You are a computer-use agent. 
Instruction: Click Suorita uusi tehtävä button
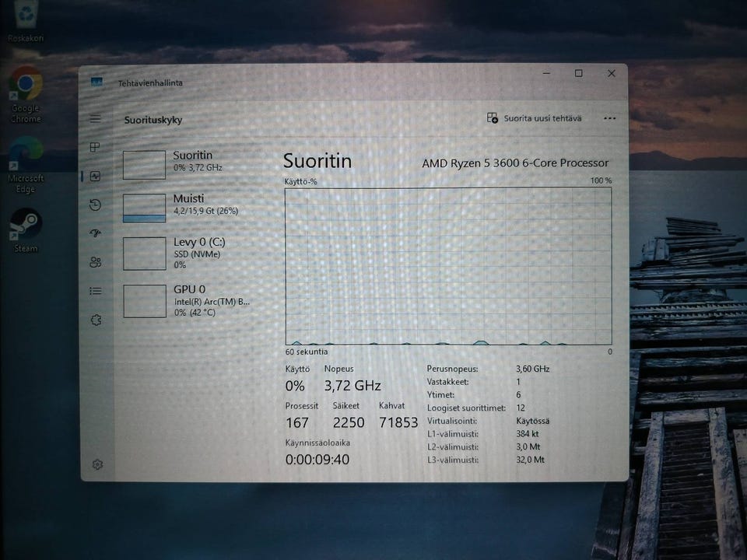pyautogui.click(x=534, y=118)
